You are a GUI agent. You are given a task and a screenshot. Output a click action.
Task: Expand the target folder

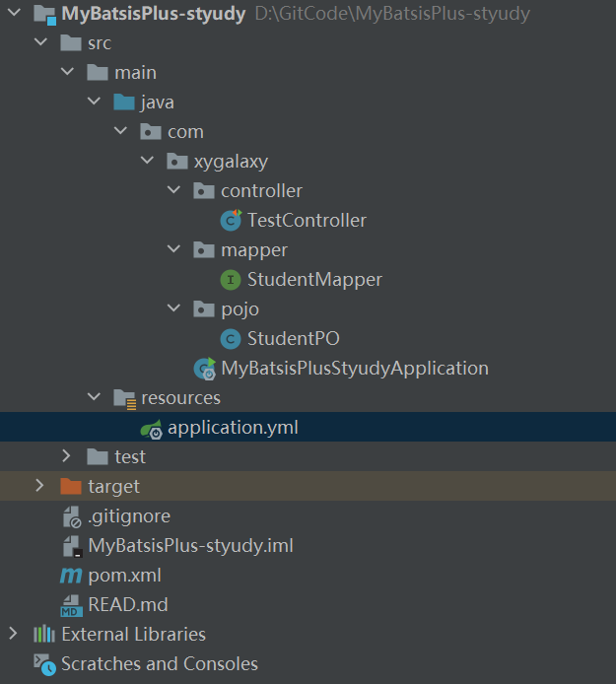tap(39, 486)
